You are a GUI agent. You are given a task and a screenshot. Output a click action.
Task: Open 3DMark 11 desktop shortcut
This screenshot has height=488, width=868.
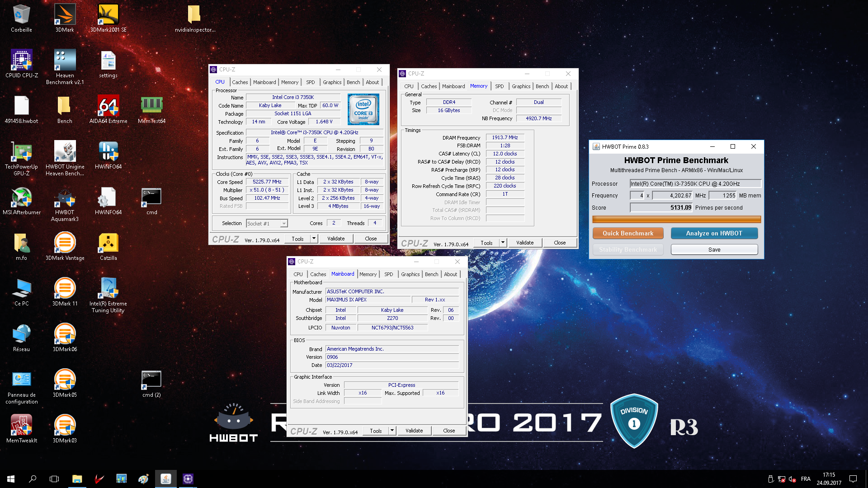point(65,292)
